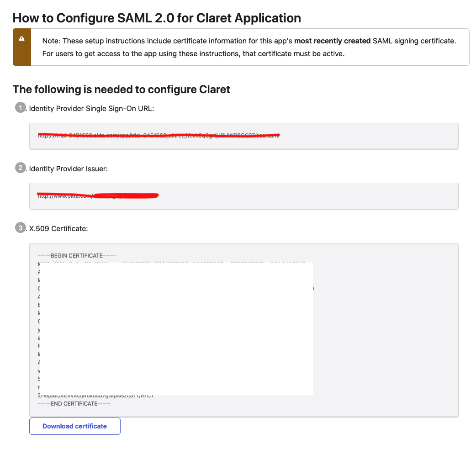Click the warning icon in the note banner

point(21,39)
